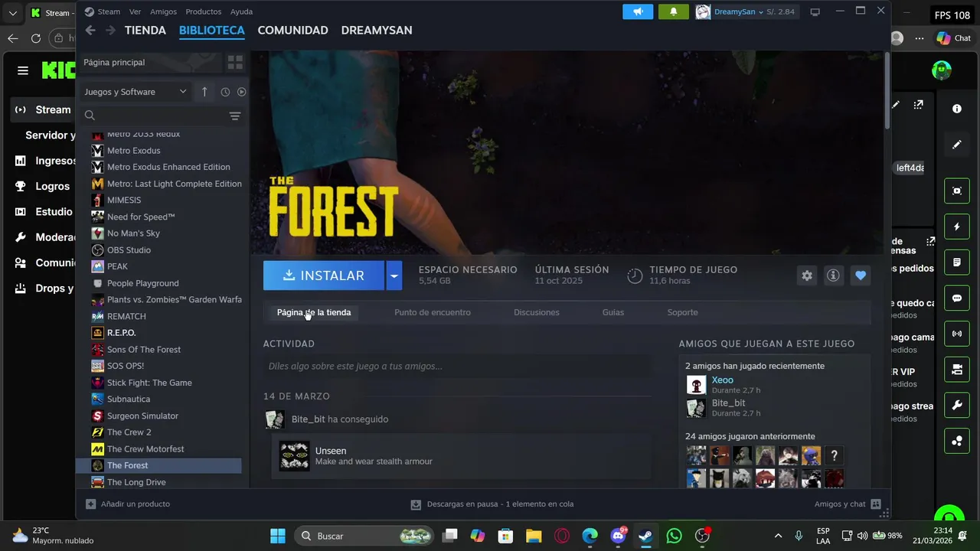980x551 pixels.
Task: Click the Kick chat bubble icon
Action: tap(957, 298)
